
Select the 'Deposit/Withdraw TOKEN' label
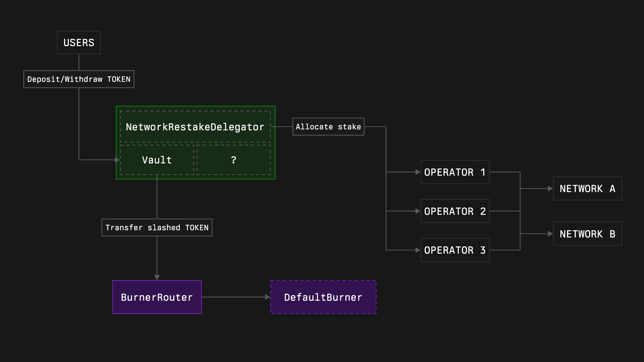79,79
